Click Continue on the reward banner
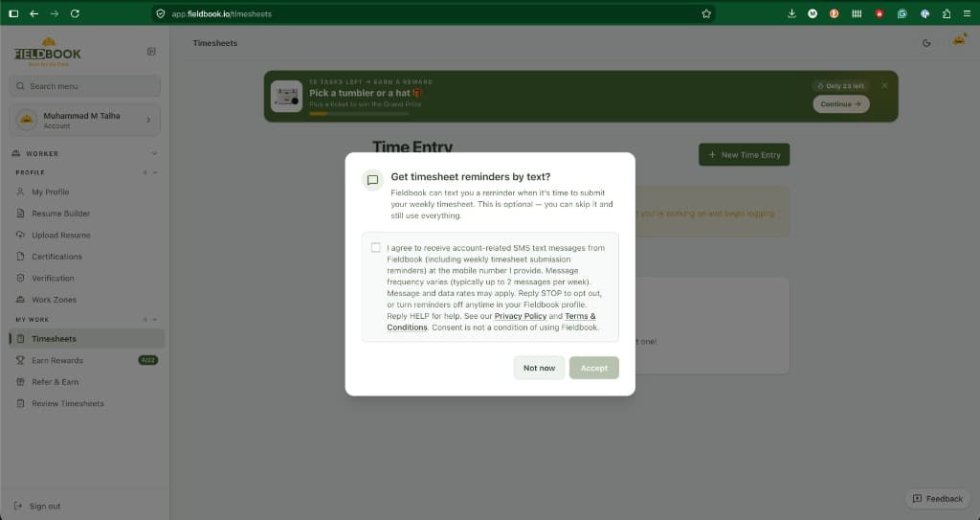Screen dimensions: 980x520 pyautogui.click(x=840, y=103)
